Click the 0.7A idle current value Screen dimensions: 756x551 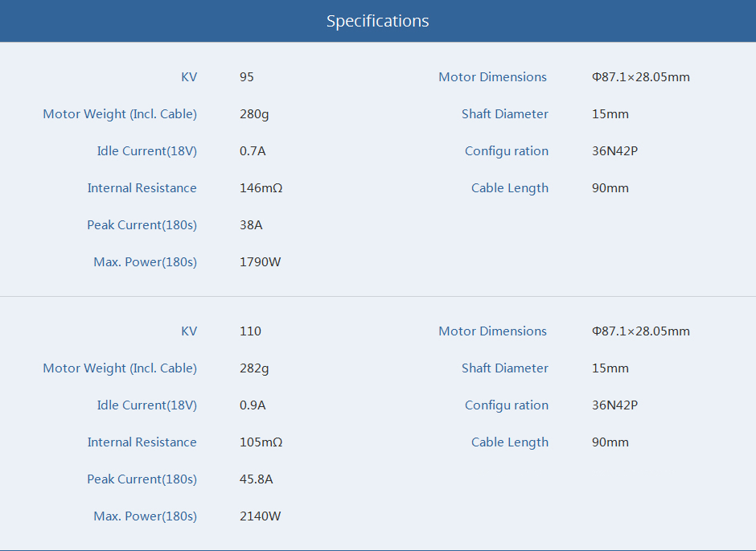pyautogui.click(x=253, y=151)
